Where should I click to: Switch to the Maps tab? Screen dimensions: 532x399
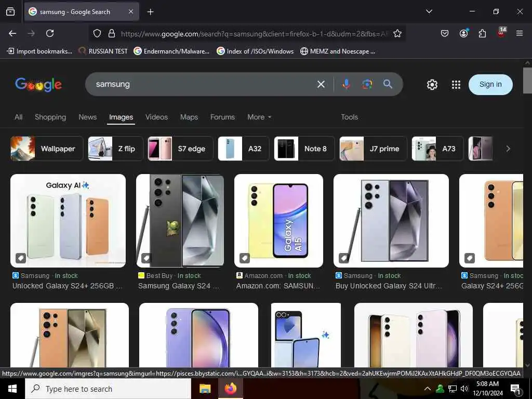(x=189, y=117)
